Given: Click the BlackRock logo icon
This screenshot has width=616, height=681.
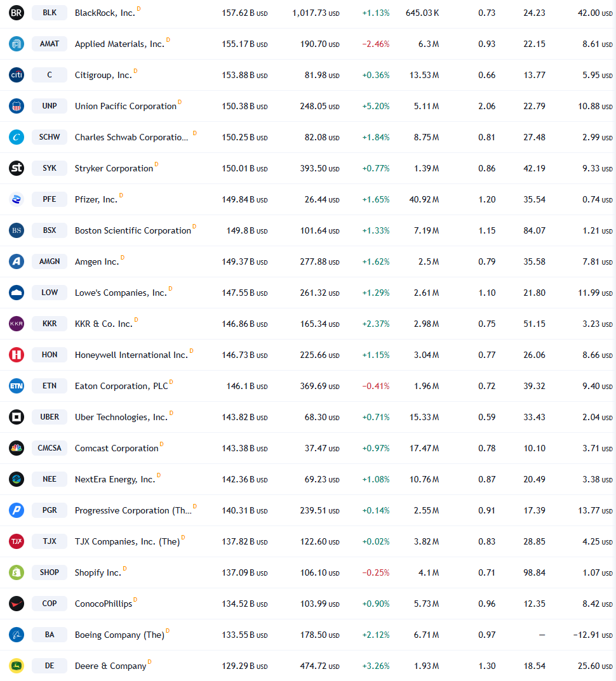Looking at the screenshot, I should (17, 13).
